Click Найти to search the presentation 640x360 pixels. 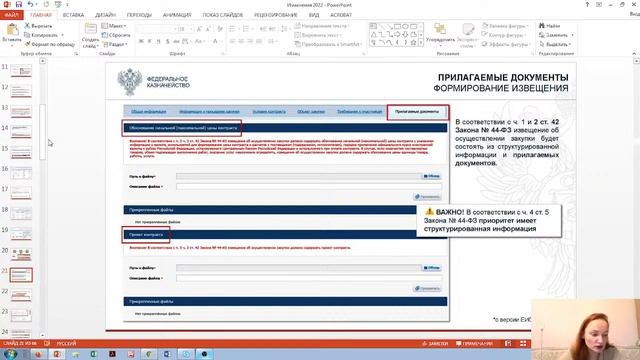[x=550, y=26]
